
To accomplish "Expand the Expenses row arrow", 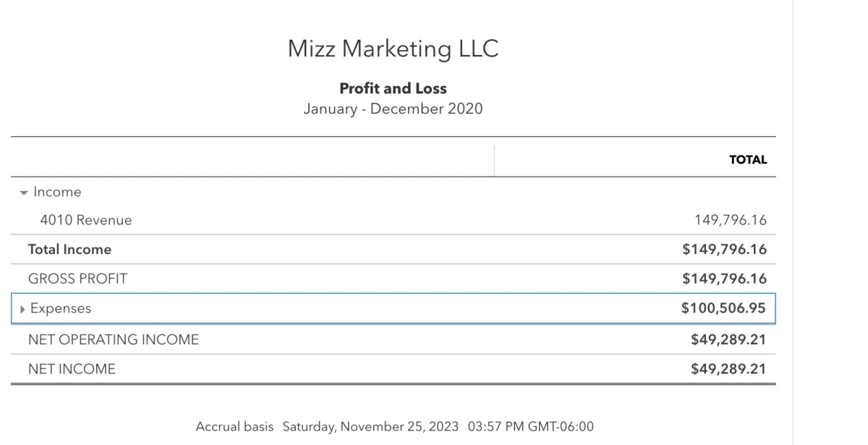I will [22, 309].
